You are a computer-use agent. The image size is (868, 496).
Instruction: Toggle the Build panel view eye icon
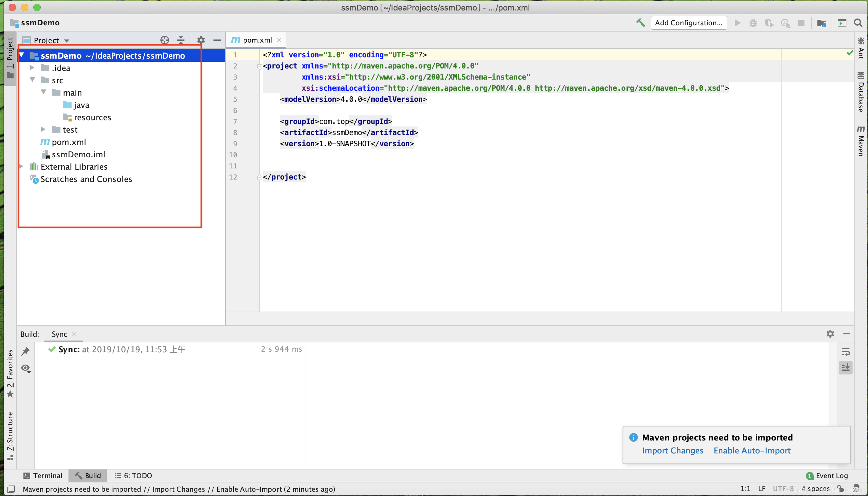click(x=26, y=368)
